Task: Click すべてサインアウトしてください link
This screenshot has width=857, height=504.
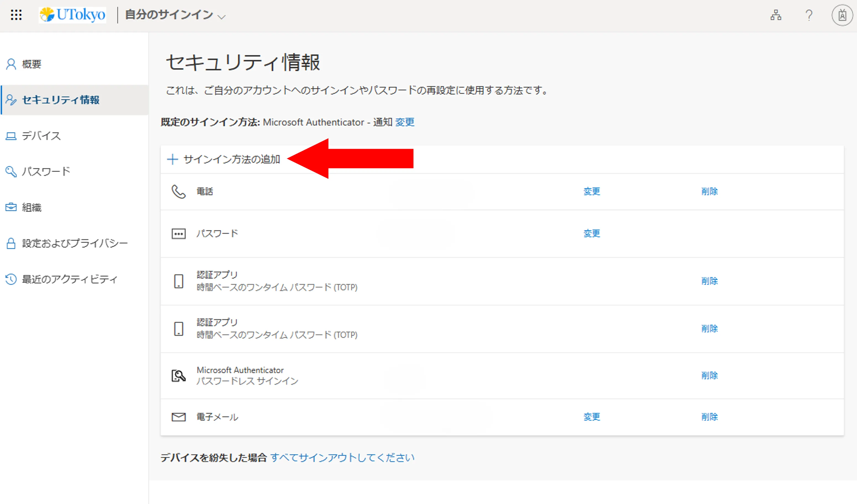Action: point(342,458)
